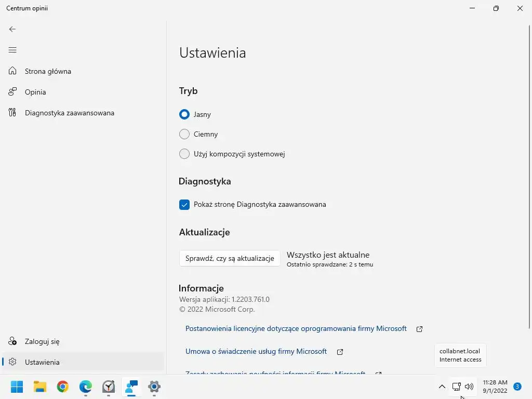Open the Strona główna page
Image resolution: width=532 pixels, height=399 pixels.
pos(83,71)
